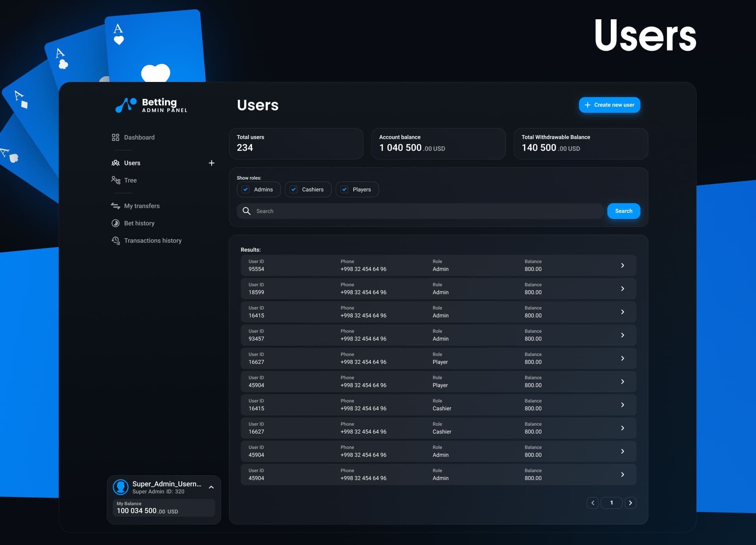Click the blue Search button
The width and height of the screenshot is (756, 545).
point(623,211)
